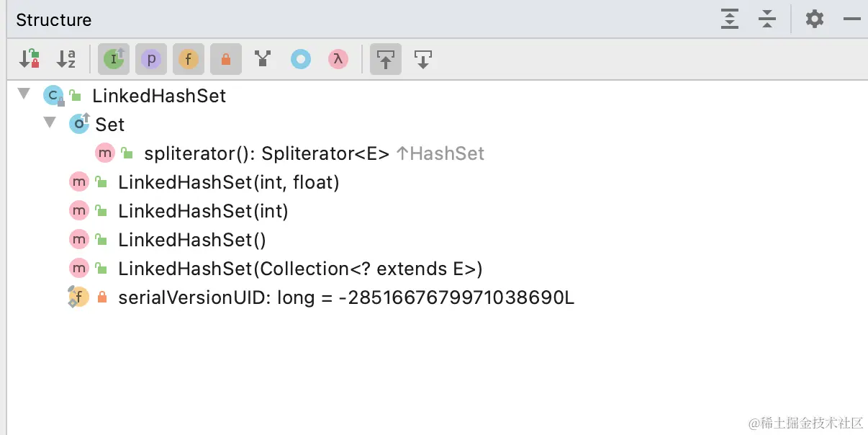Collapse the LinkedHashSet class node
Screen dimensions: 868x435
pyautogui.click(x=24, y=94)
